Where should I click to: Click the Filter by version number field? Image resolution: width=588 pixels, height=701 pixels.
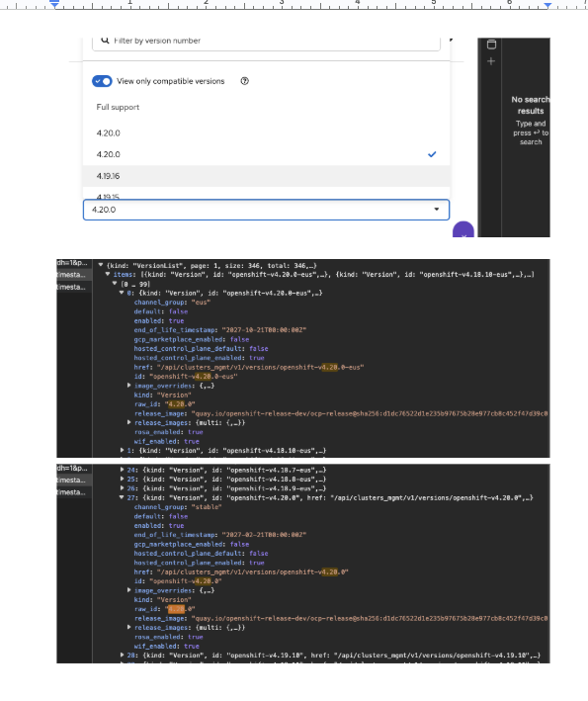coord(266,42)
